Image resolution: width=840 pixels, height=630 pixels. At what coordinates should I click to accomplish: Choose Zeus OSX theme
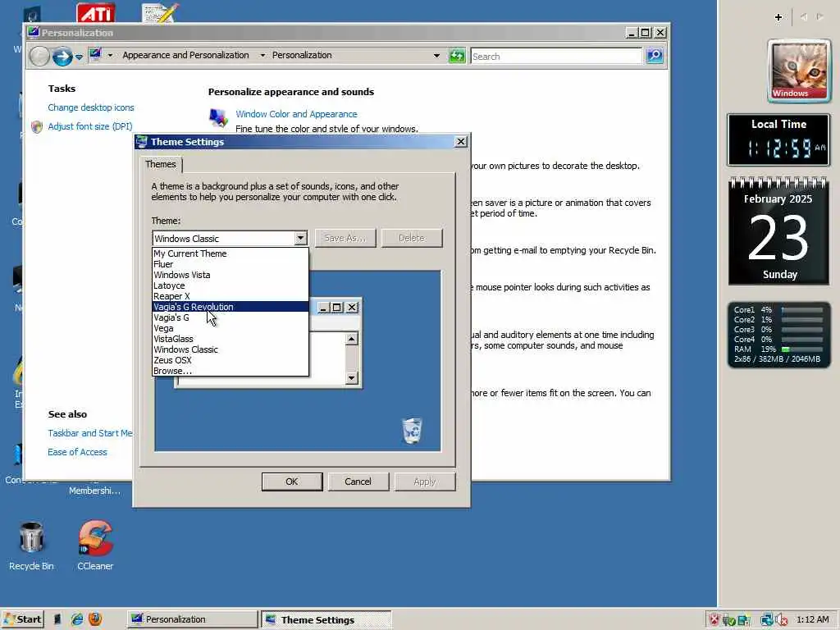click(x=231, y=360)
